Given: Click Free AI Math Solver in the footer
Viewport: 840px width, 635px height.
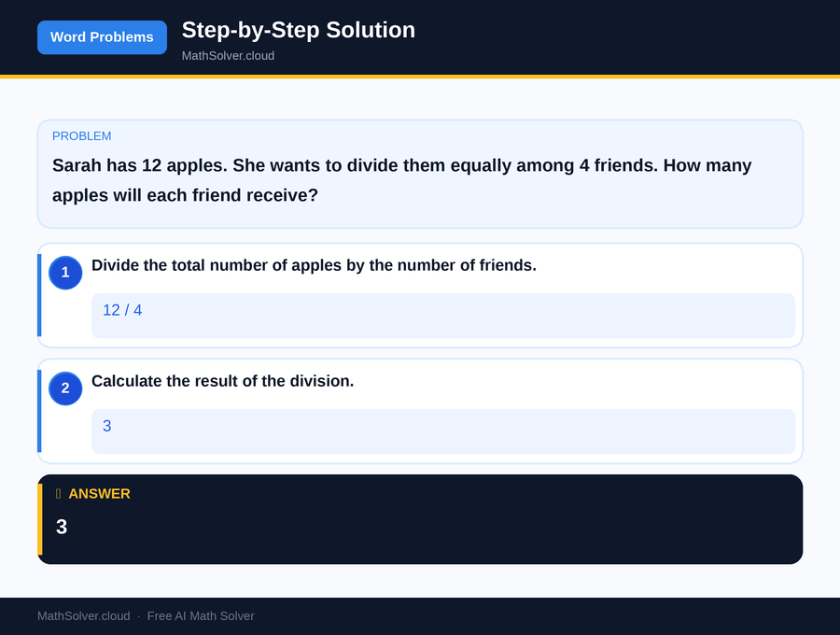Looking at the screenshot, I should point(201,615).
